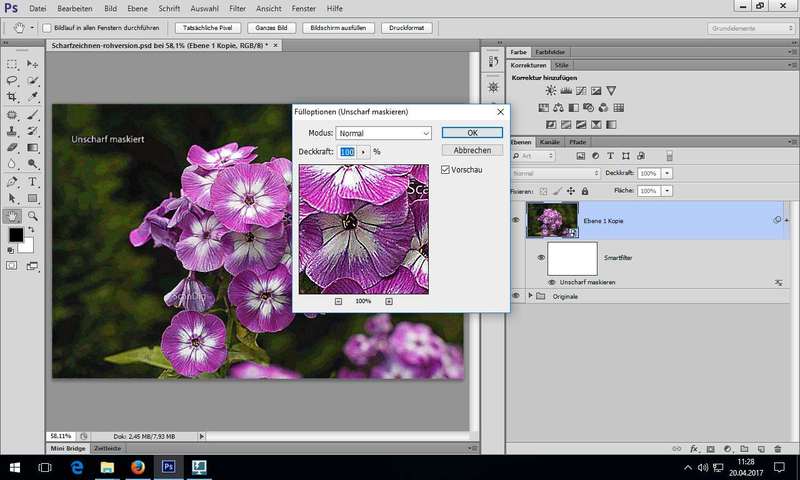Click zoom-in plus under dialog preview
The width and height of the screenshot is (800, 480).
pyautogui.click(x=389, y=301)
